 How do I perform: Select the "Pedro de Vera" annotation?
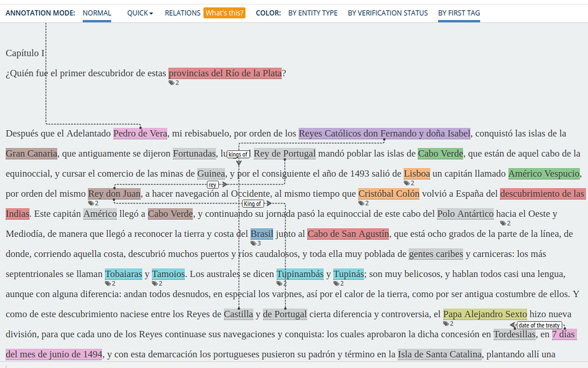140,133
